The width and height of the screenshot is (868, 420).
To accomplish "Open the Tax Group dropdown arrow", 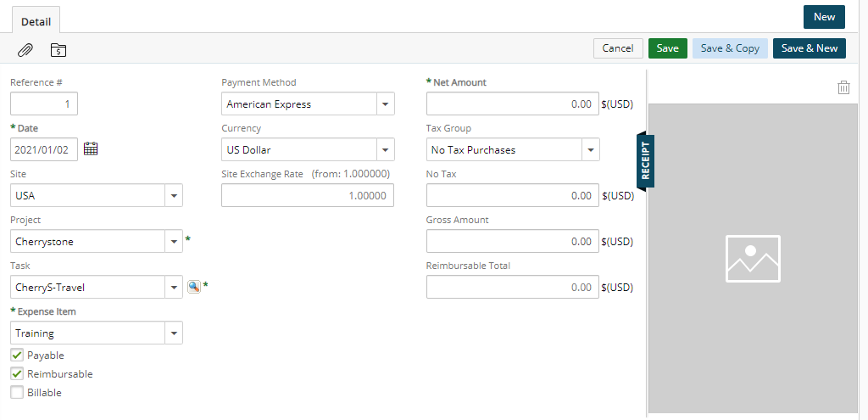I will tap(591, 150).
